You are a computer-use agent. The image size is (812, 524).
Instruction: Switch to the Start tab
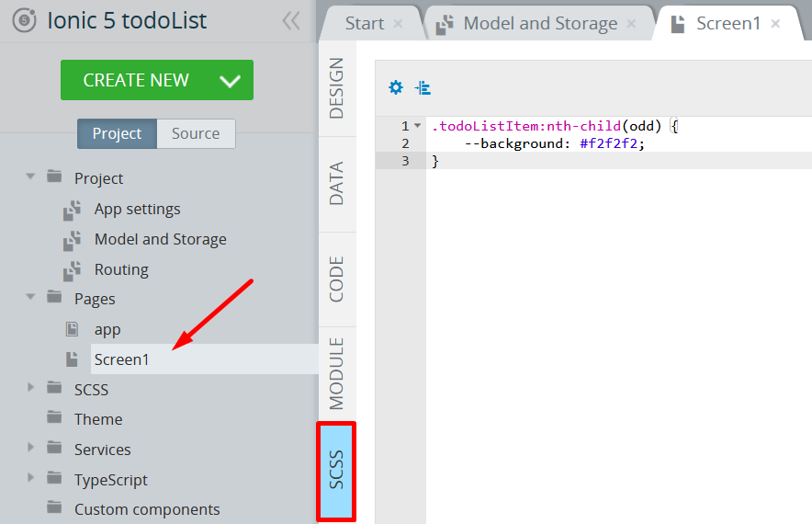point(365,23)
